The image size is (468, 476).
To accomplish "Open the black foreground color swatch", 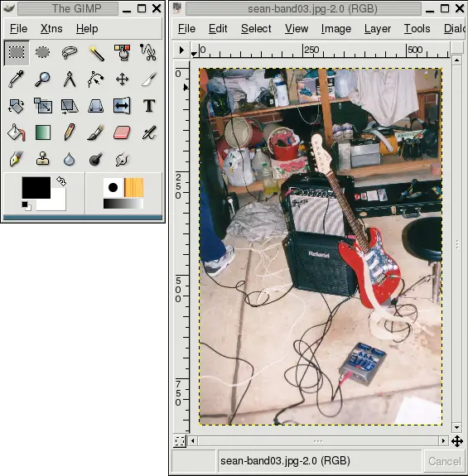I will (36, 187).
